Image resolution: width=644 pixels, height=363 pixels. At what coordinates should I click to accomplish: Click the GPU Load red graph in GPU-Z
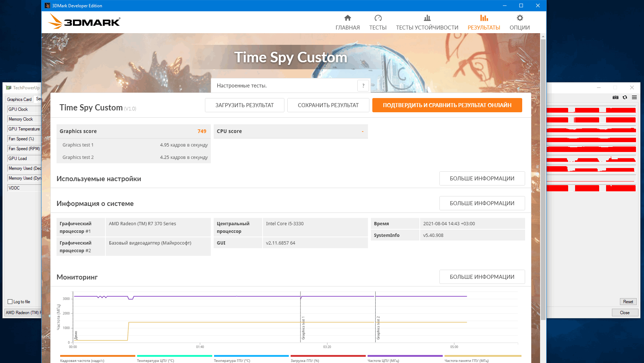pos(591,159)
